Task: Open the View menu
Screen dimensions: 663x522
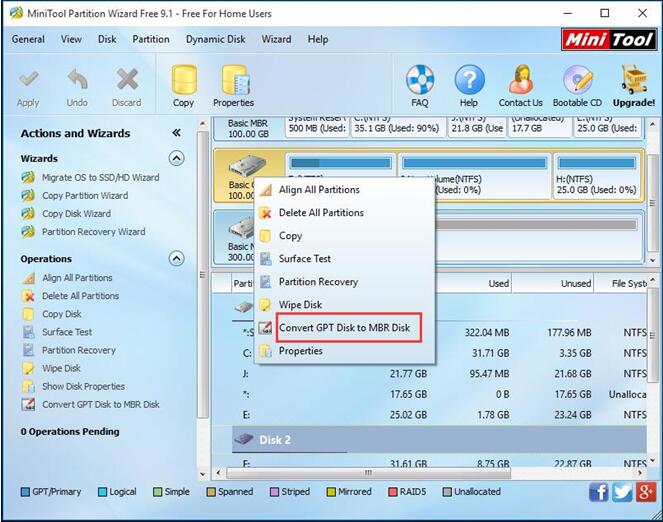Action: tap(71, 39)
